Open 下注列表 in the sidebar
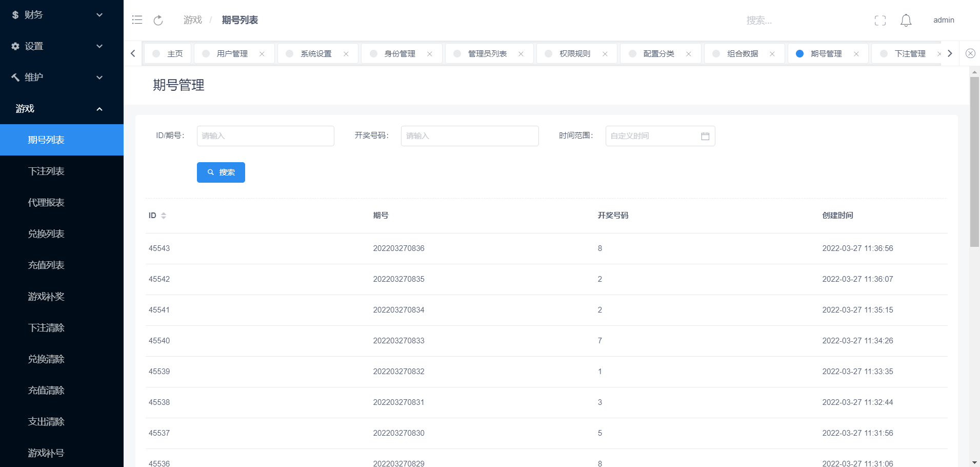This screenshot has width=980, height=467. tap(46, 171)
